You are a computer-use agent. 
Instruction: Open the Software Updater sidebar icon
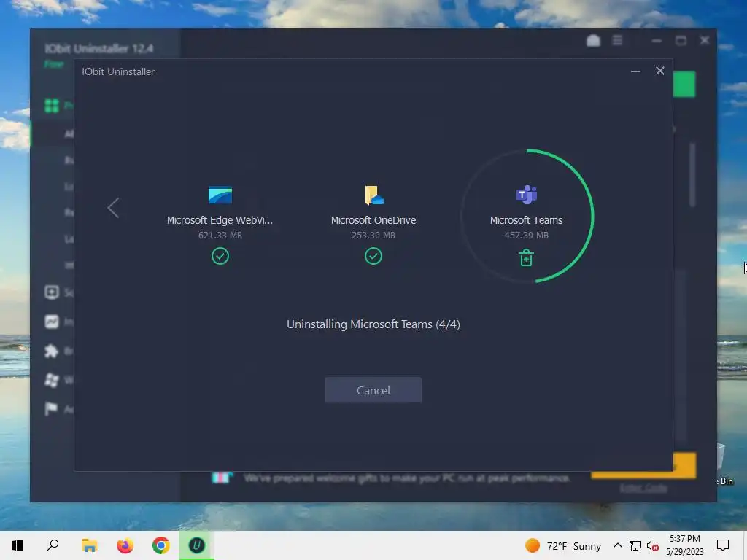tap(52, 292)
